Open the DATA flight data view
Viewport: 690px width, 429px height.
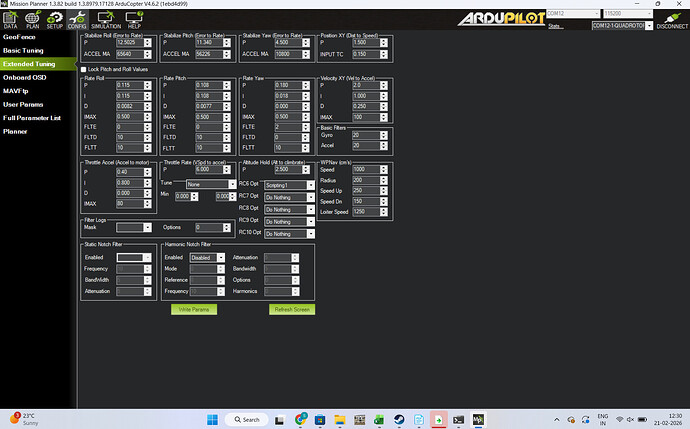coord(11,19)
